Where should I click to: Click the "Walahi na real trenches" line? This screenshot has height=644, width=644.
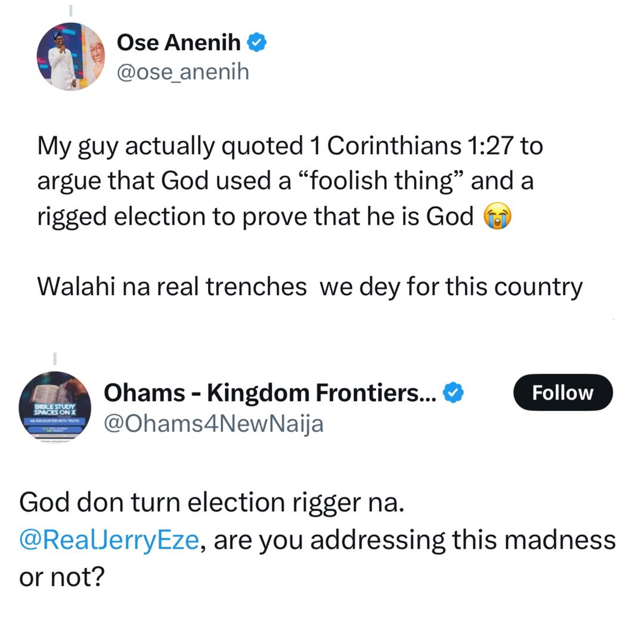172,287
